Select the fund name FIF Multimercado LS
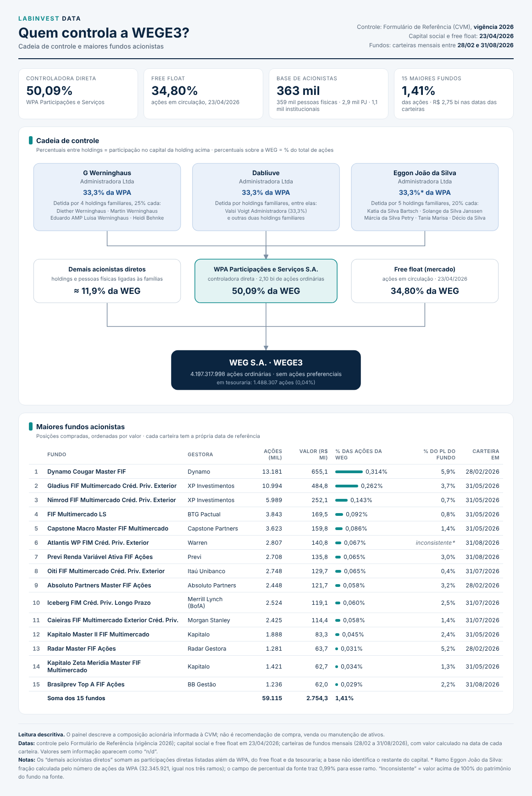This screenshot has height=796, width=532. pyautogui.click(x=77, y=514)
